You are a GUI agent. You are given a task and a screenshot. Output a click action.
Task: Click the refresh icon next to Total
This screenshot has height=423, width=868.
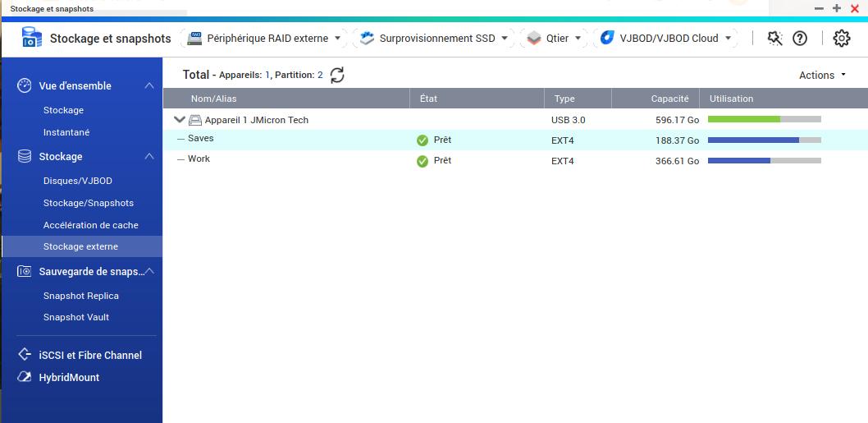337,75
